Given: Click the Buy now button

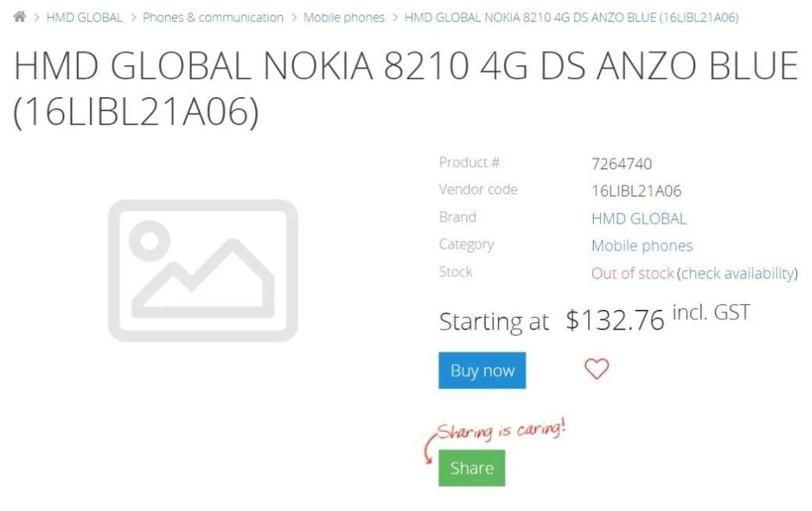Looking at the screenshot, I should tap(482, 370).
